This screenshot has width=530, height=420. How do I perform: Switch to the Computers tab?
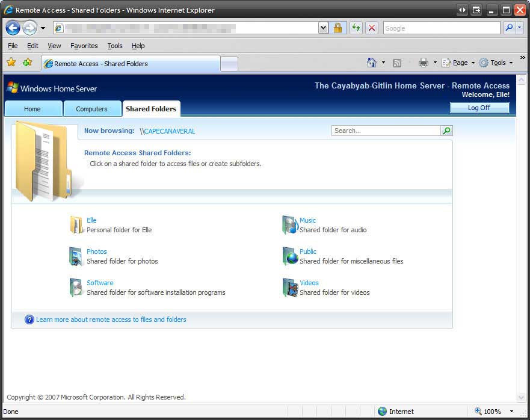point(92,108)
